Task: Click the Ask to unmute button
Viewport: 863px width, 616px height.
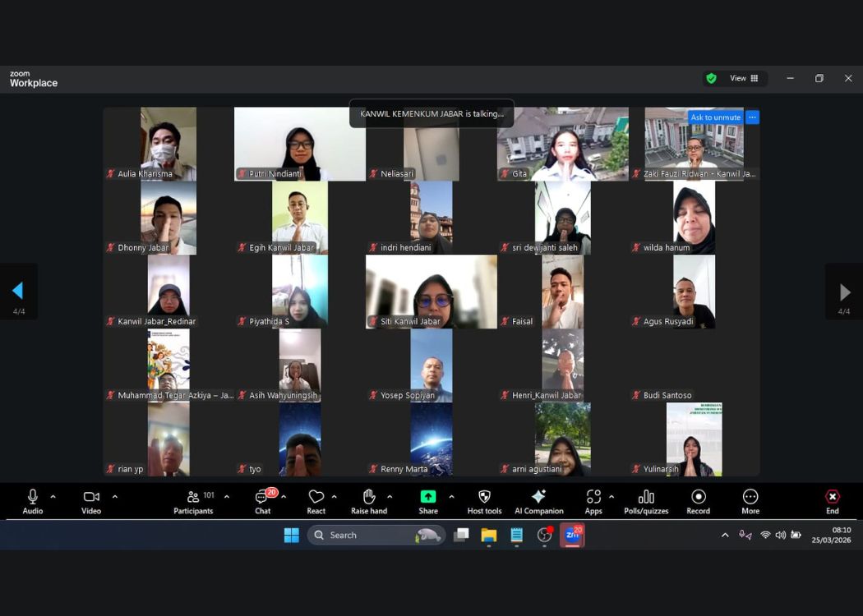Action: click(x=715, y=117)
